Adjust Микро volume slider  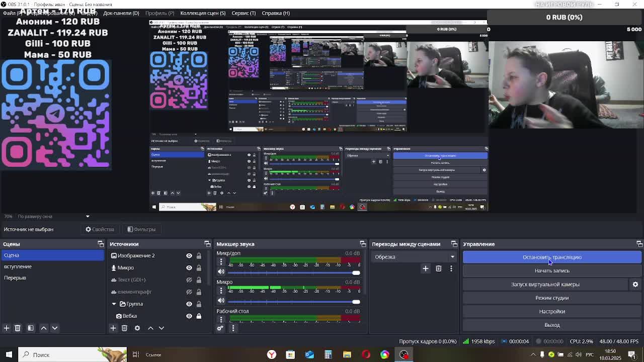click(x=294, y=301)
